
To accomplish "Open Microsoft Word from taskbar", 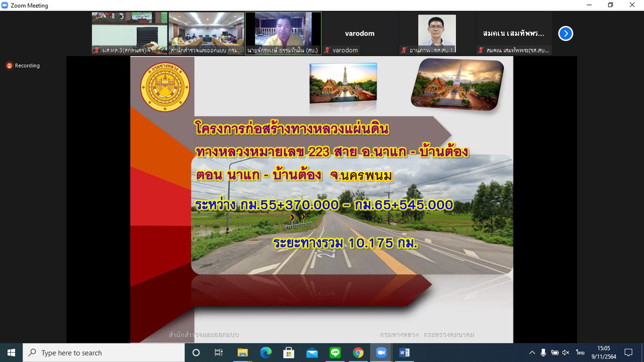I will point(404,353).
